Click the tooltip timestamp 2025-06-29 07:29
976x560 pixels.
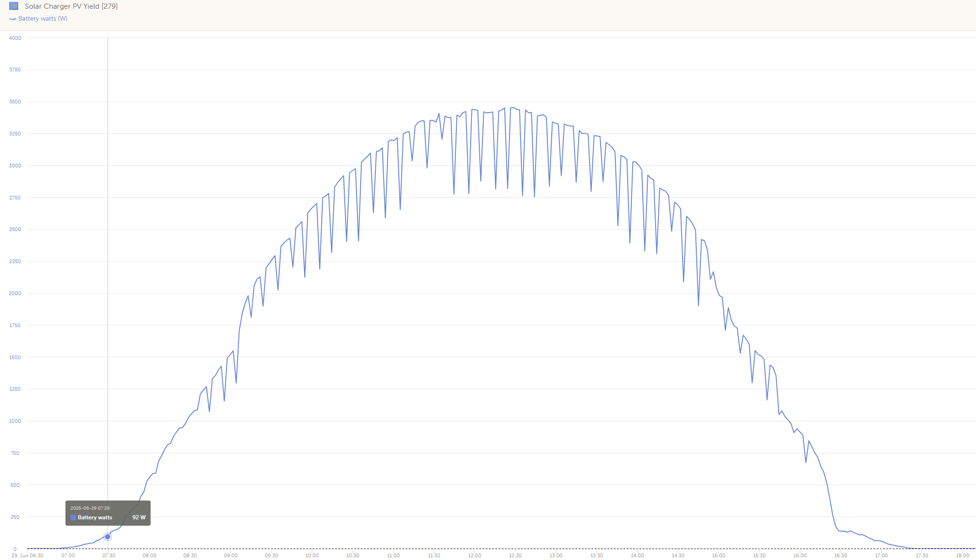[90, 508]
